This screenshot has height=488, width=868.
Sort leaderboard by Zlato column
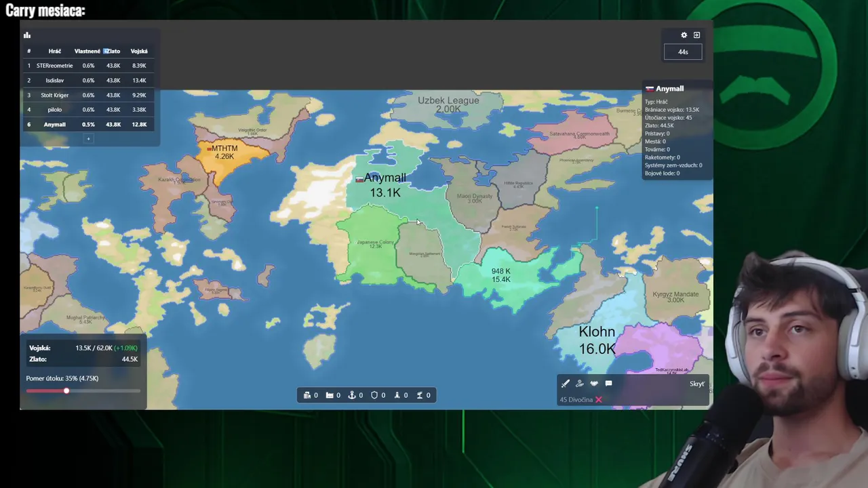112,52
